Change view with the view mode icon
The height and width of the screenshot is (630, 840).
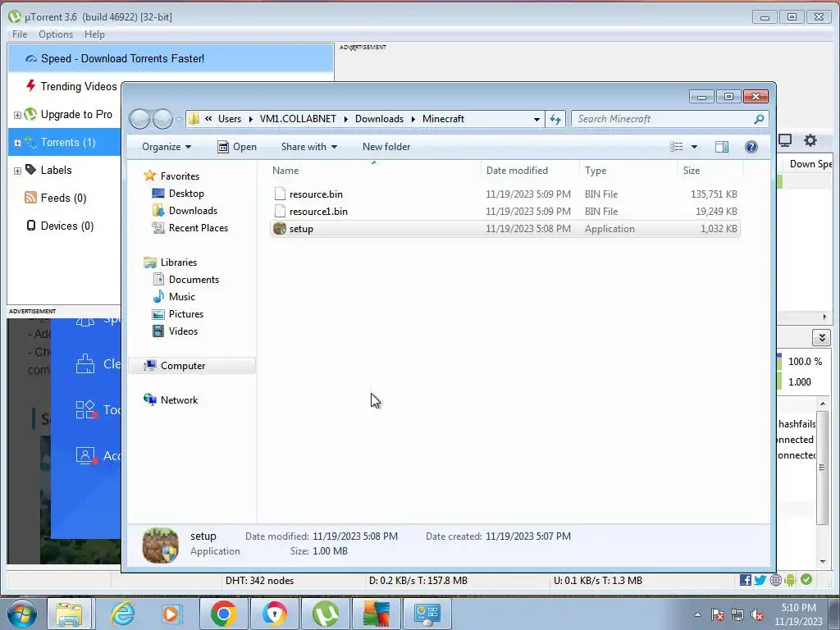(677, 147)
